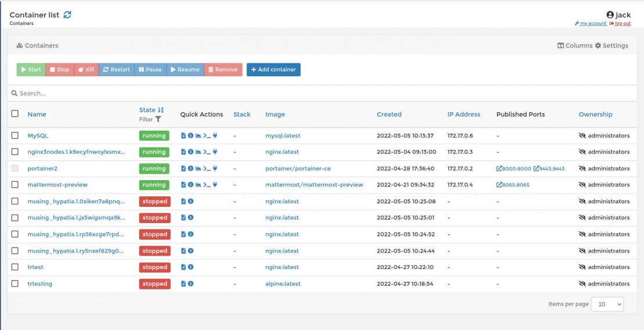This screenshot has height=330, width=644.
Task: Tick the checkbox for MySQL container
Action: 15,135
